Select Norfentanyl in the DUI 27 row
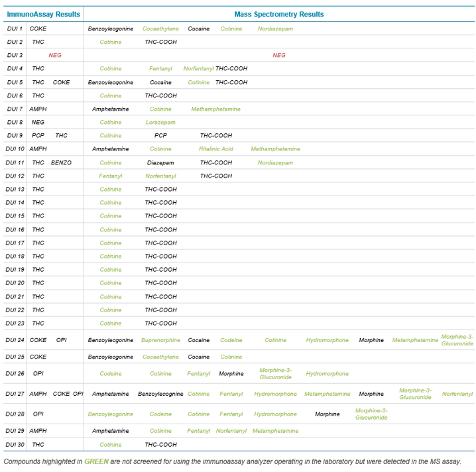The height and width of the screenshot is (472, 476). point(457,394)
